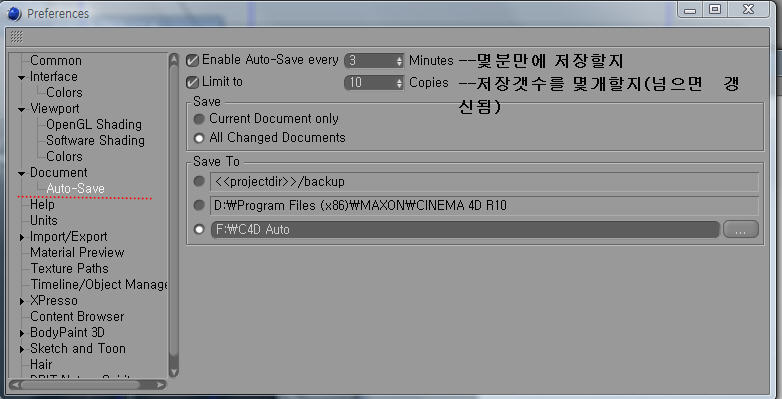Screen dimensions: 782x399
Task: Click the <<projectdir>>/backup path field
Action: pos(484,182)
